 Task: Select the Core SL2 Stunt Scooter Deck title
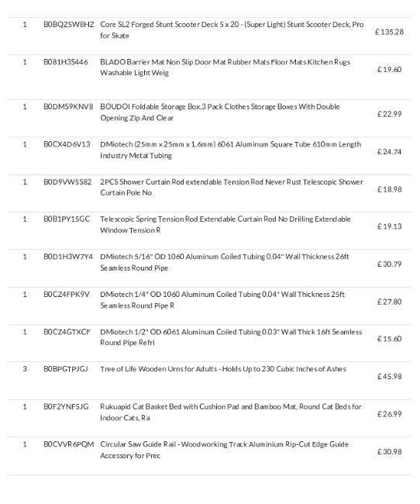[232, 30]
